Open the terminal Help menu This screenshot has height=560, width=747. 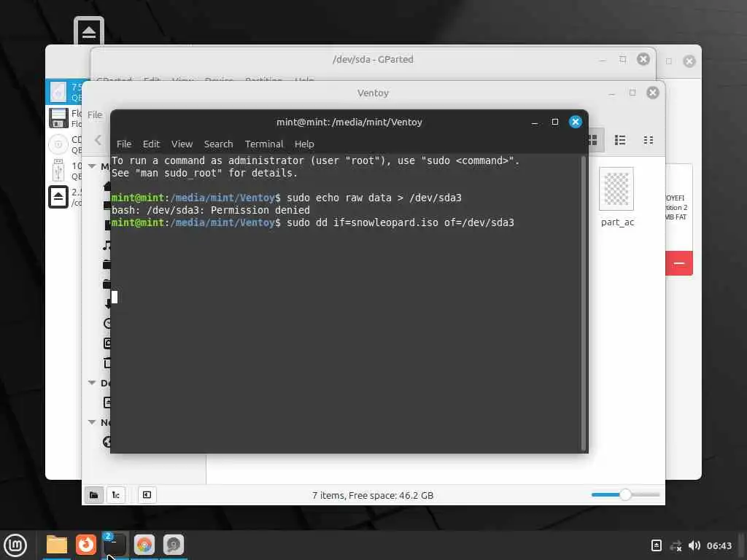pos(304,144)
